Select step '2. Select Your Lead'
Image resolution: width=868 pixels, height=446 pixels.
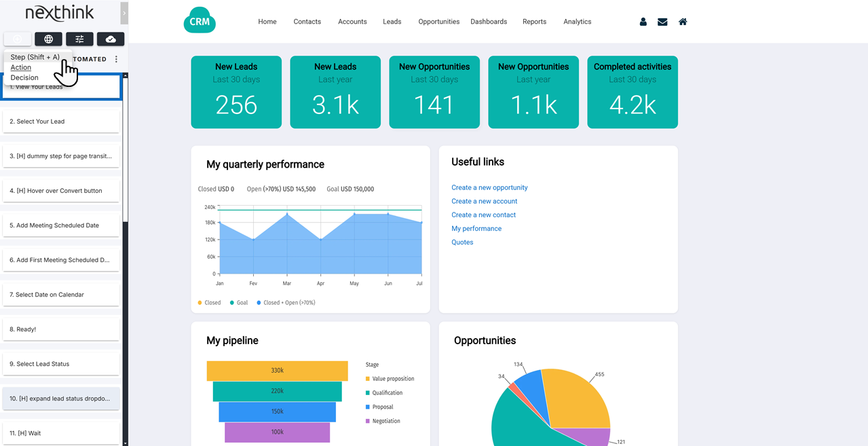tap(61, 122)
